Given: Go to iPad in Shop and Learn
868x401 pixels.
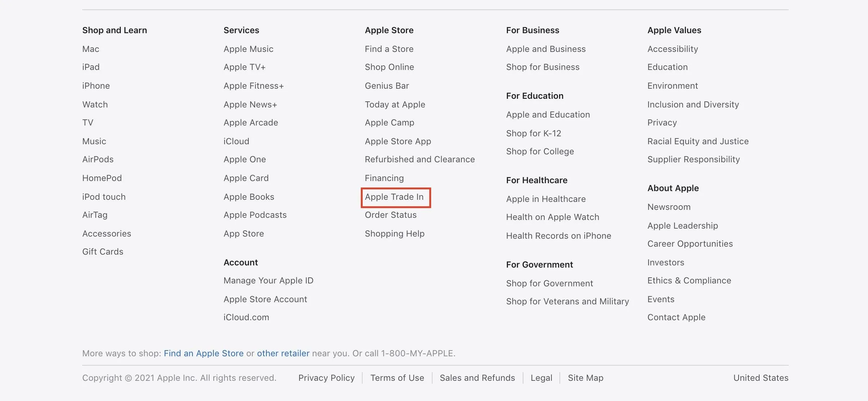Looking at the screenshot, I should tap(91, 67).
